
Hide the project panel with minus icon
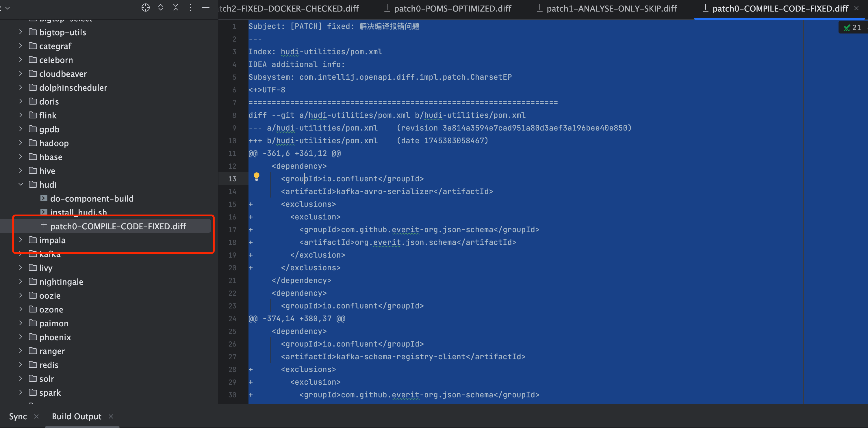click(205, 8)
